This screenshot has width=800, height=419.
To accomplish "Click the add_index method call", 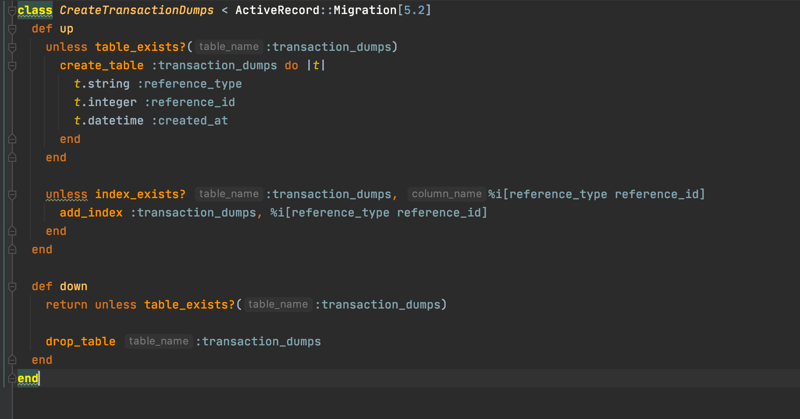I will [x=91, y=213].
